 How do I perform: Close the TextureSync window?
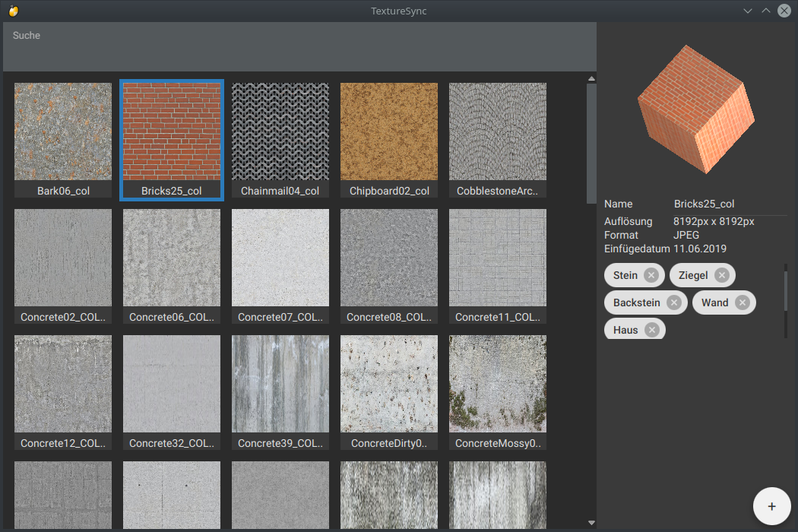pos(784,11)
